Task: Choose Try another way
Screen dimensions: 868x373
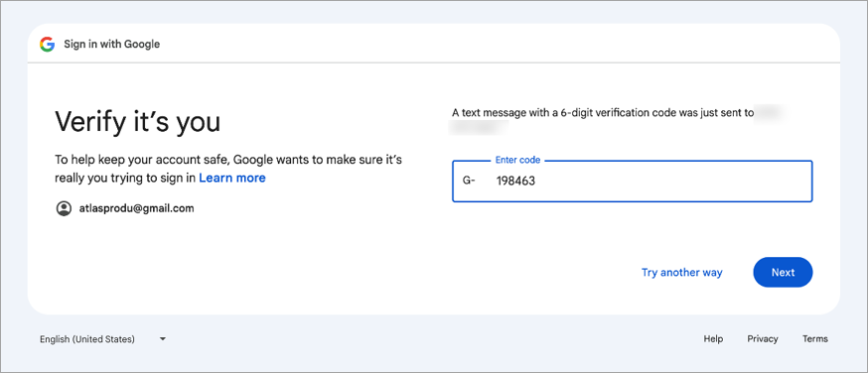Action: 682,273
